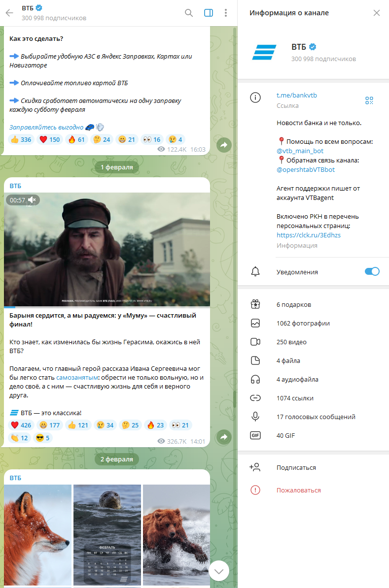Toggle the Уведомления notifications switch

372,271
